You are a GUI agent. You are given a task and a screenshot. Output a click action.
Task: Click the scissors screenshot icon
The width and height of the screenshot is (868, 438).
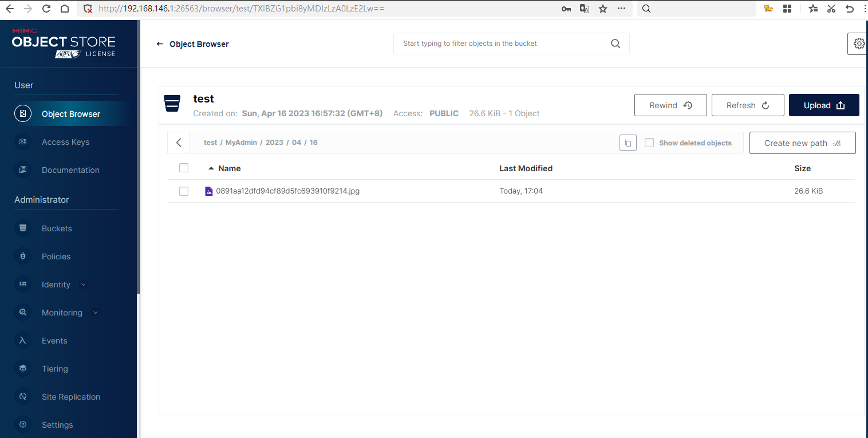click(x=832, y=9)
